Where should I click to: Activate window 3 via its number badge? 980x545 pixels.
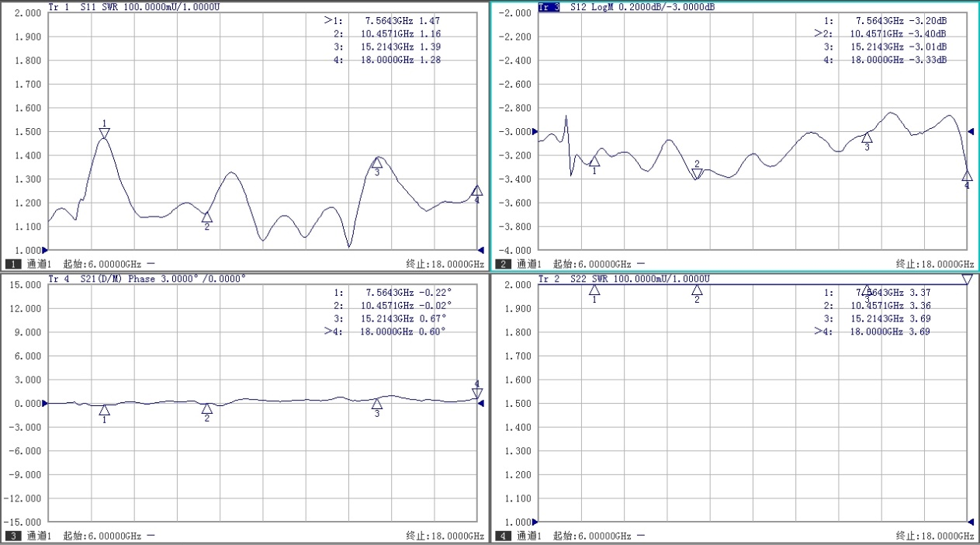click(13, 536)
